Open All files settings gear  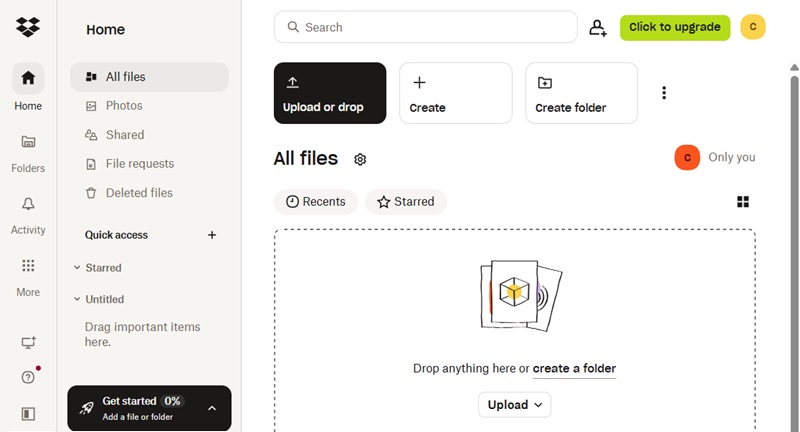360,159
